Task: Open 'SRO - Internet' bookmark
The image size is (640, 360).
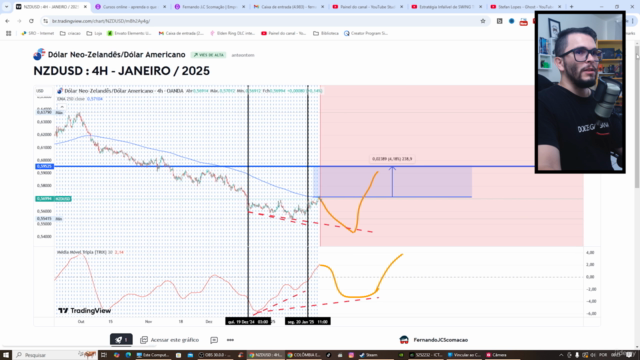Action: (x=38, y=33)
